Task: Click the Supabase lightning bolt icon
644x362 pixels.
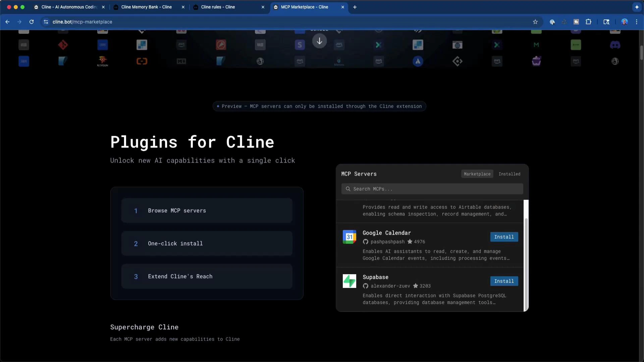Action: click(x=349, y=281)
